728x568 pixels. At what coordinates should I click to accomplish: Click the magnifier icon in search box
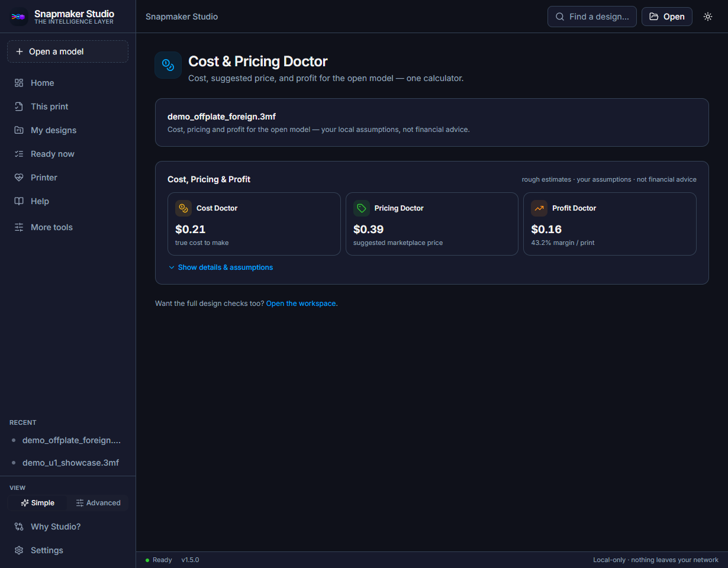[560, 17]
